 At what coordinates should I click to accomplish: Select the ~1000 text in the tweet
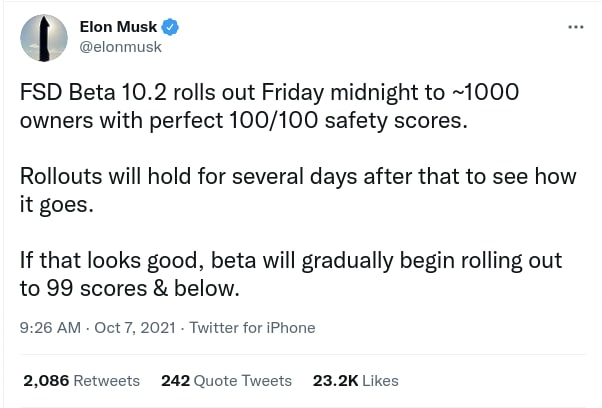coord(484,92)
